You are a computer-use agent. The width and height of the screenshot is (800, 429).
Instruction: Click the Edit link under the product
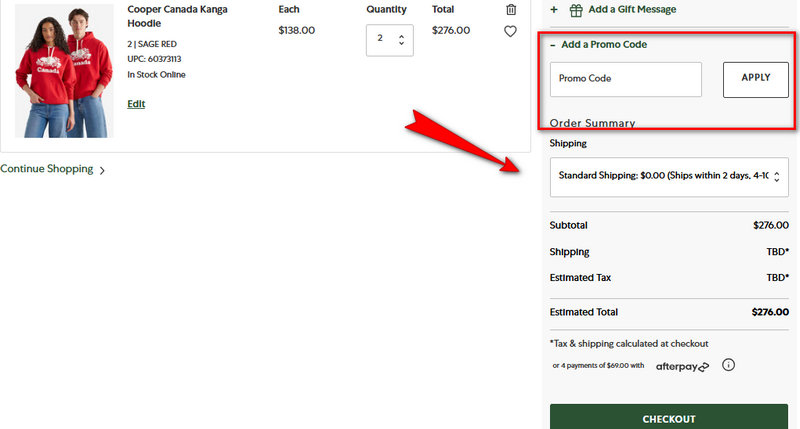click(x=136, y=104)
